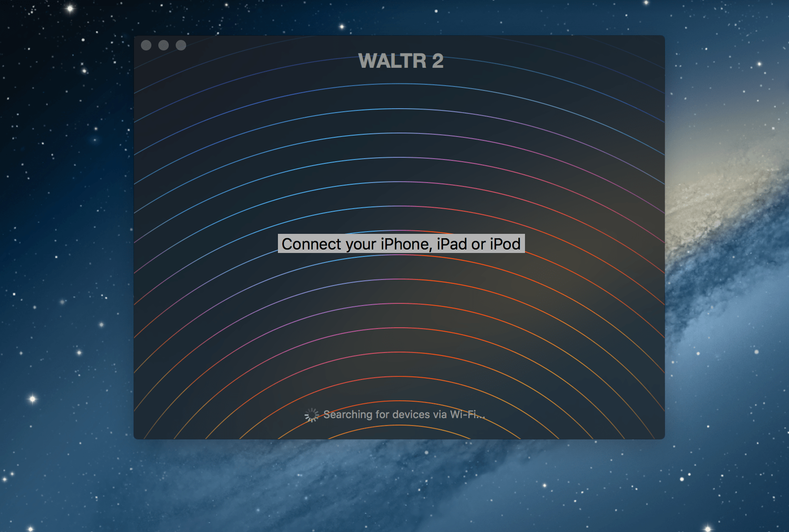Click the digit '2' in the app title
Screen dimensions: 789x532
tap(438, 61)
